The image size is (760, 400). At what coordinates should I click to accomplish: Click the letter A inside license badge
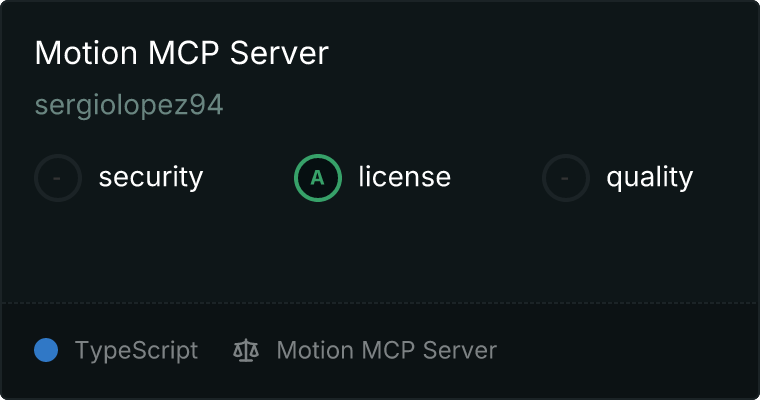317,178
